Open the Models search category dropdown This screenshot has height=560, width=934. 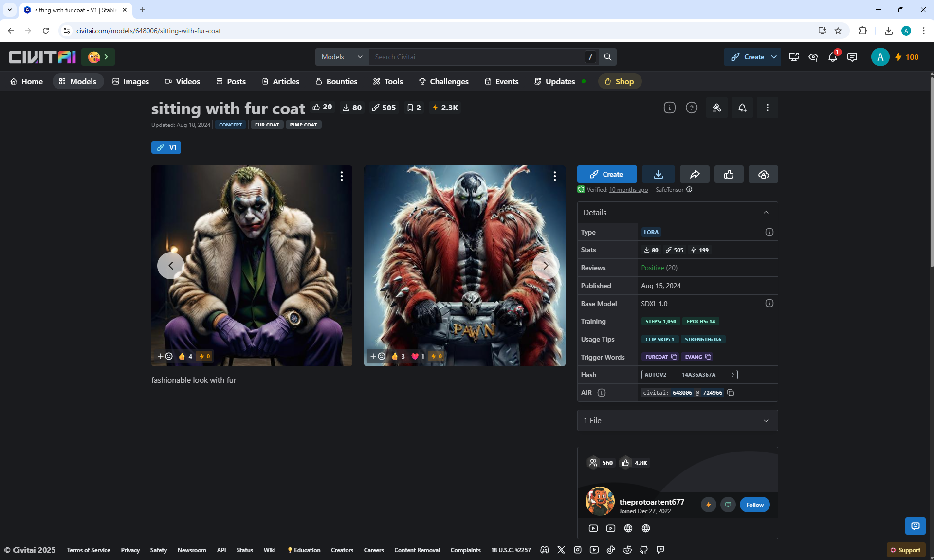pos(342,57)
